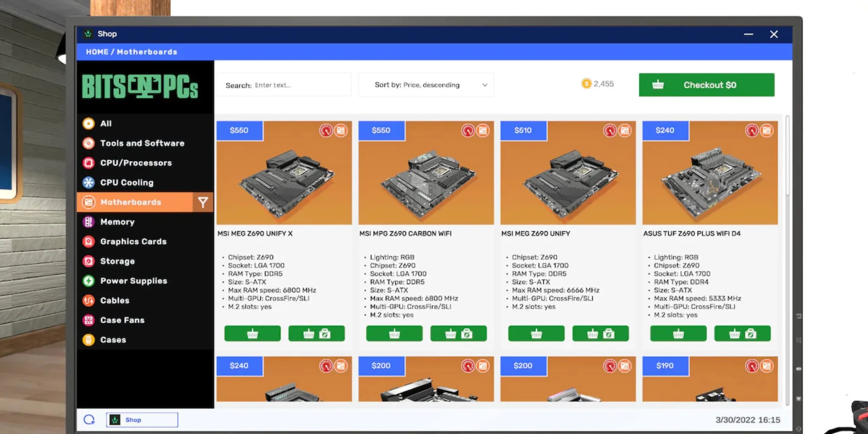Click the benchmark gauge icon on MSI MPG Z690 CARBON WIFI
Image resolution: width=868 pixels, height=434 pixels.
(x=468, y=130)
